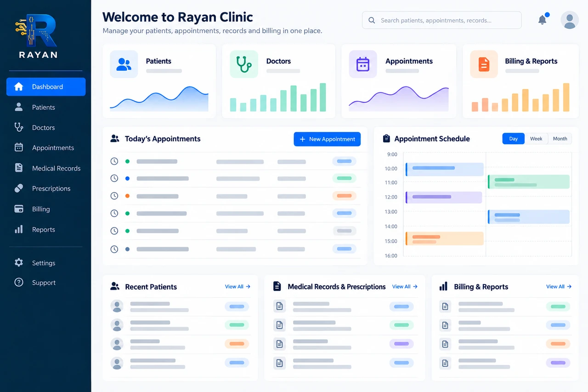This screenshot has height=392, width=588.
Task: Click the Appointments card calendar icon
Action: click(x=363, y=64)
